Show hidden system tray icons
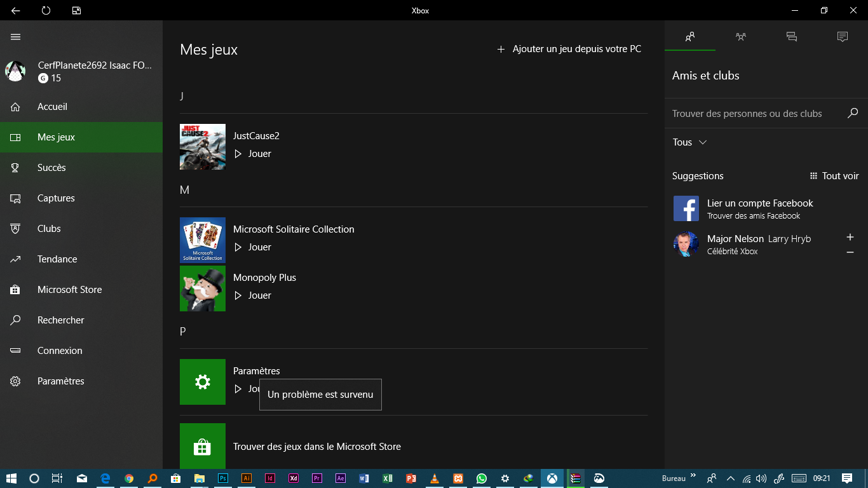Viewport: 868px width, 488px height. (x=731, y=478)
